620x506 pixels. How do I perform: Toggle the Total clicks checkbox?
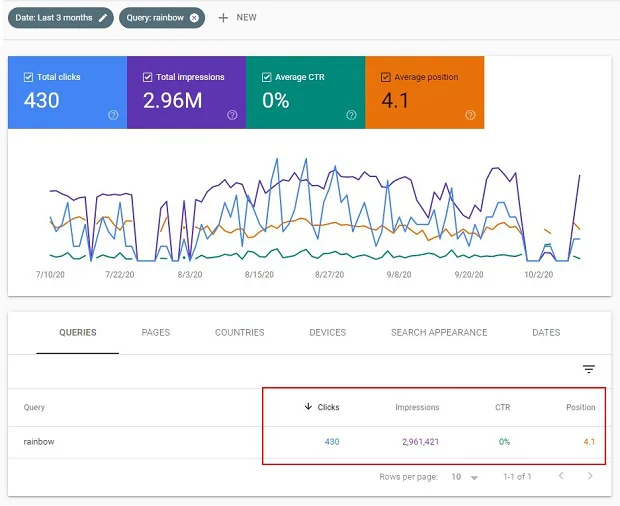(x=27, y=77)
